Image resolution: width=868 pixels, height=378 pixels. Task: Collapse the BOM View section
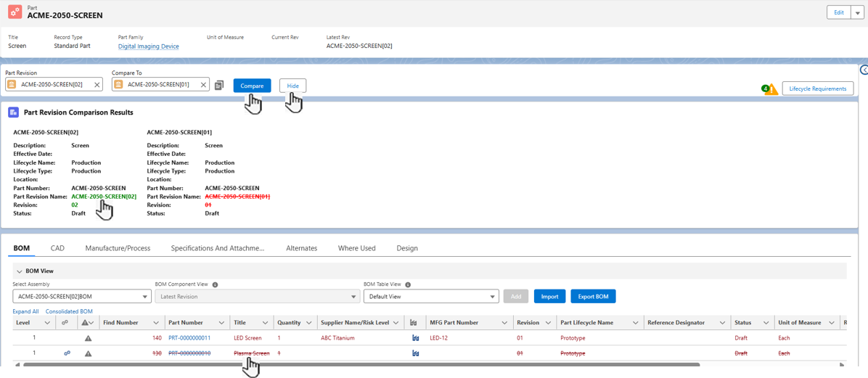20,271
